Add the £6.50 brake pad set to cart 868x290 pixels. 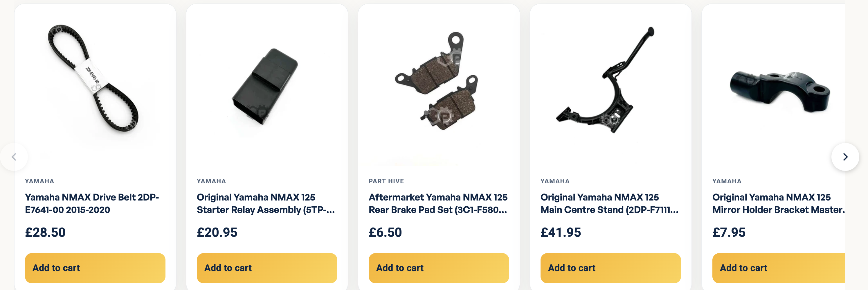tap(439, 268)
